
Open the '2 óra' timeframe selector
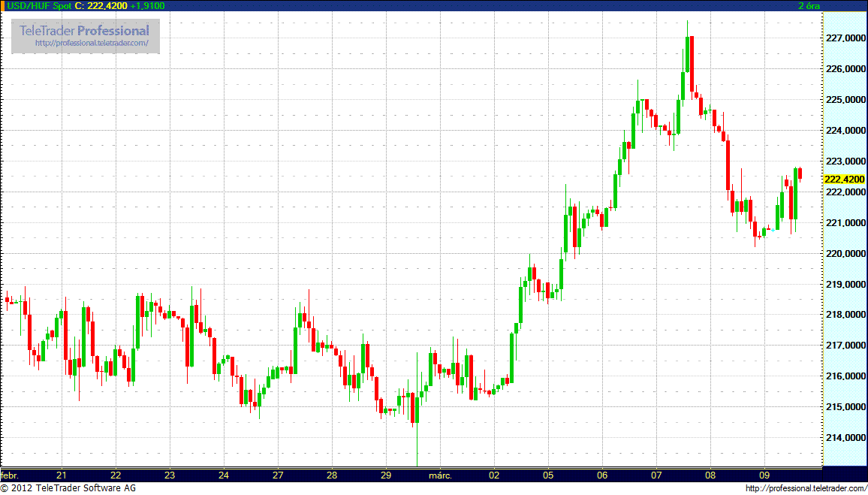[809, 5]
